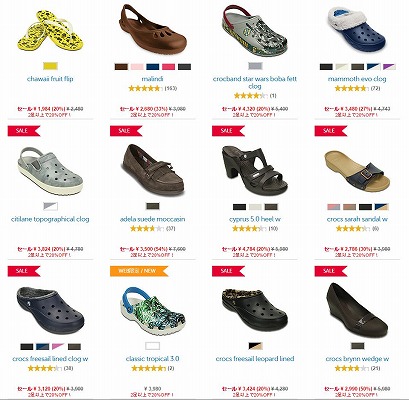
Task: Open cyprus 5.0 heel w link
Action: click(x=255, y=219)
